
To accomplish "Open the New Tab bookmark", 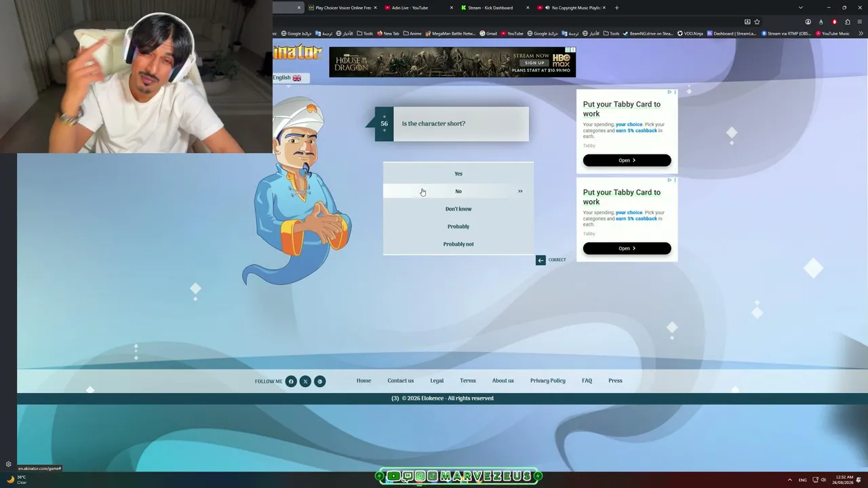I will click(x=389, y=33).
